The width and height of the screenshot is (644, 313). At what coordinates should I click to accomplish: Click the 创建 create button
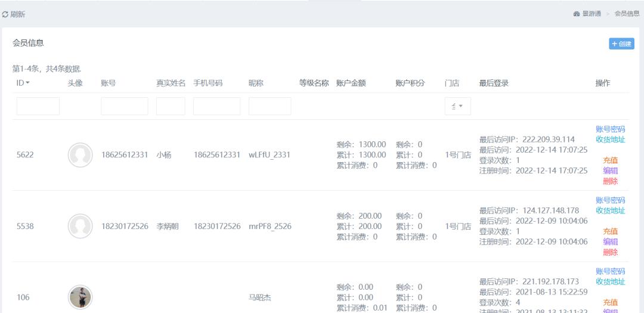coord(621,44)
